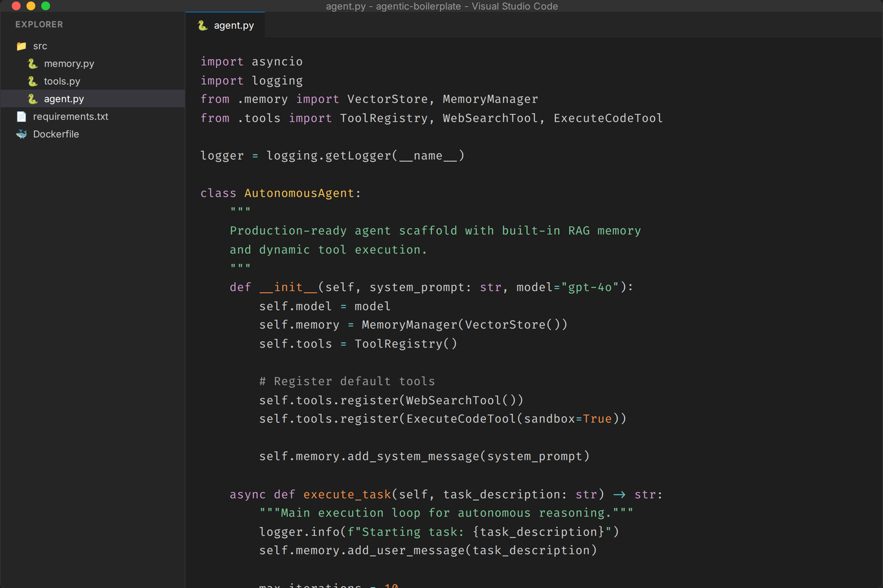Click the 'AutonomousAgent' class name
Viewport: 883px width, 588px height.
[x=299, y=193]
